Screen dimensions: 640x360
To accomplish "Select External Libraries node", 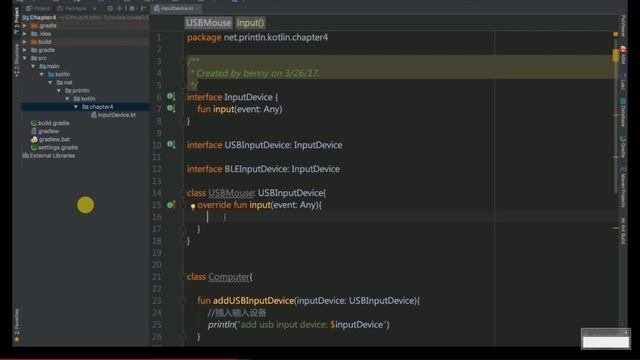I will point(49,156).
